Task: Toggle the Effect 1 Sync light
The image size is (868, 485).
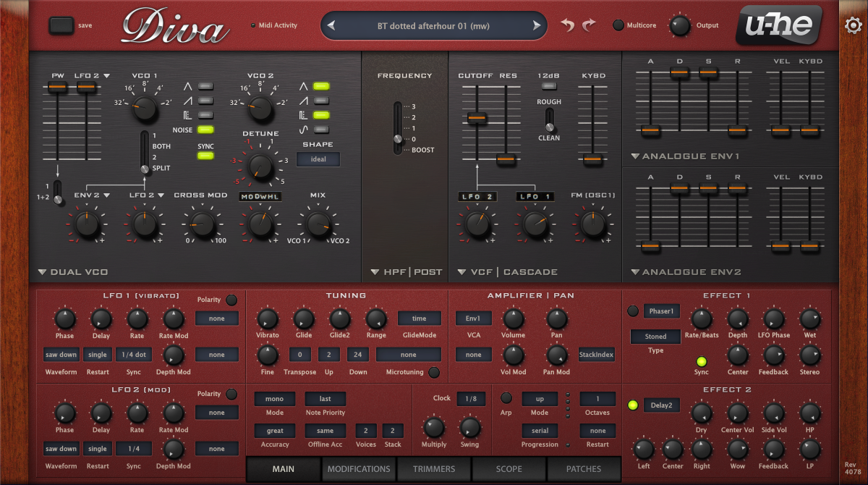Action: 701,361
